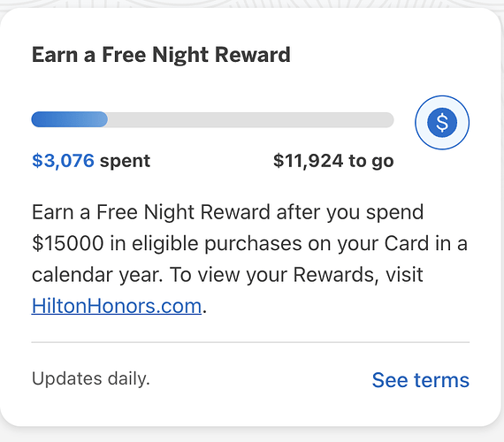504x442 pixels.
Task: Click the horizontal divider above Updates daily
Action: pos(250,342)
